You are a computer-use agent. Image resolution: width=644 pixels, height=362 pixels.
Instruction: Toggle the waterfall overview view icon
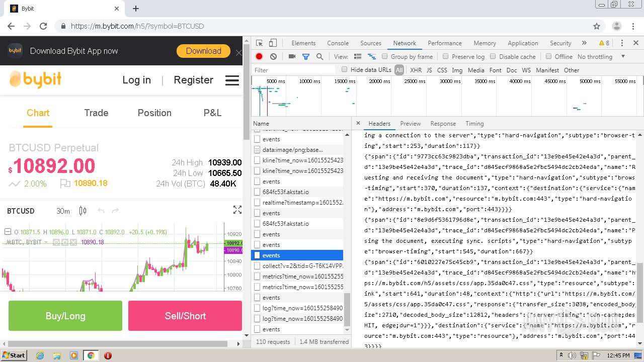click(x=372, y=57)
